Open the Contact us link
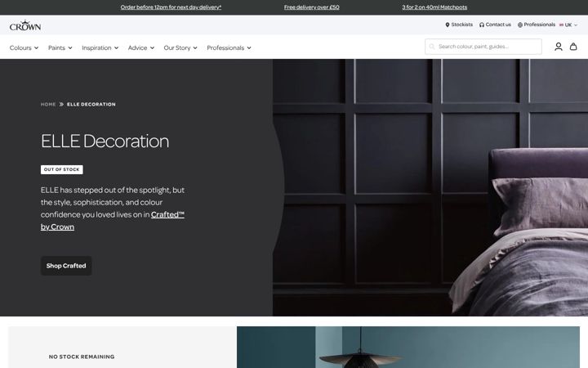This screenshot has height=368, width=588. pyautogui.click(x=498, y=25)
